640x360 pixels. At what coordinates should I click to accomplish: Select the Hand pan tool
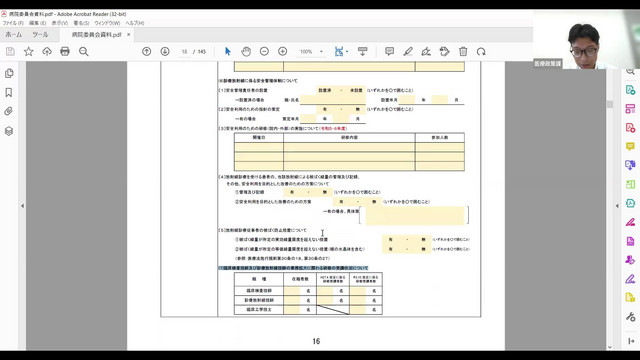246,51
